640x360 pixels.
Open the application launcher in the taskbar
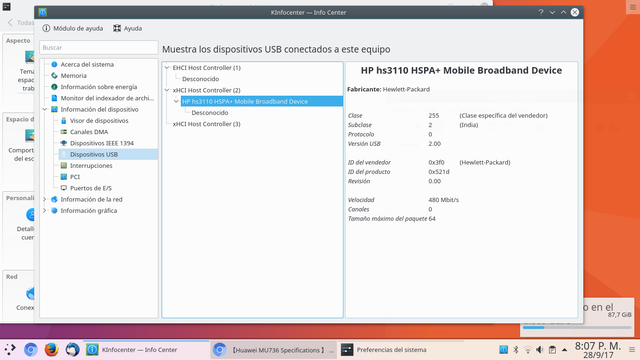(10, 349)
